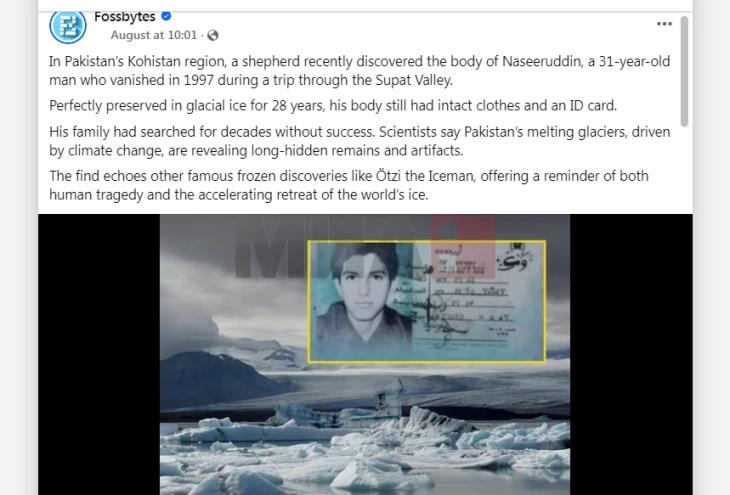
Task: Open the post timestamp August at 10:01
Action: [154, 35]
